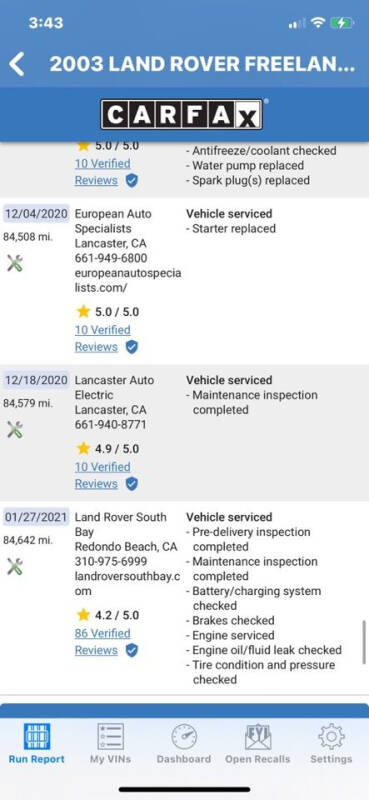Screen dimensions: 369x800
Task: Open 86 Verified Reviews link
Action: coord(103,642)
